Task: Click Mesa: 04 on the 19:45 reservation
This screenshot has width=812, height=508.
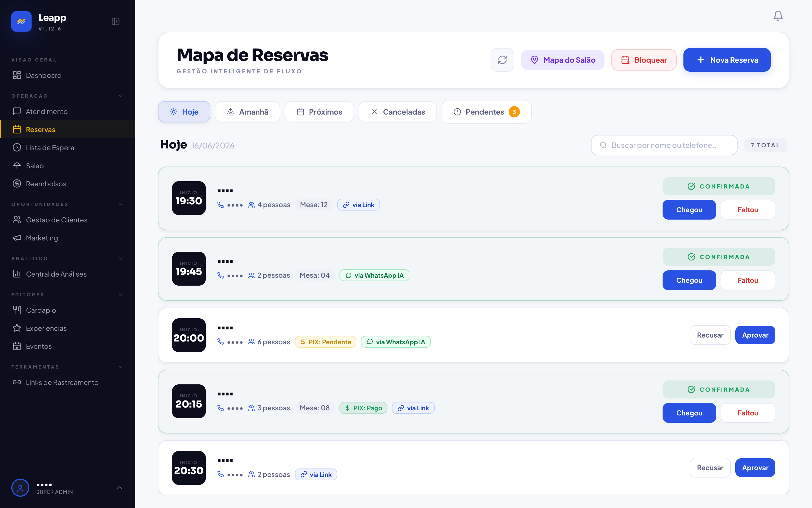Action: point(314,275)
